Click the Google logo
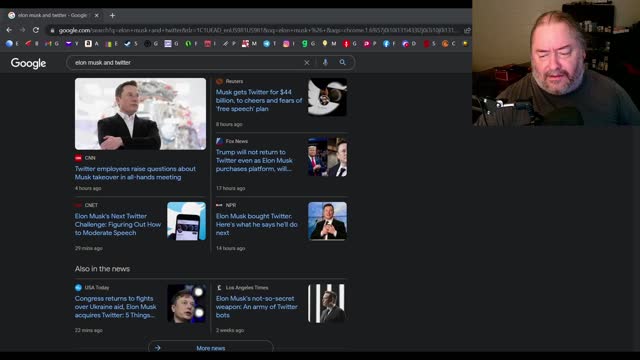The width and height of the screenshot is (640, 360). [28, 63]
